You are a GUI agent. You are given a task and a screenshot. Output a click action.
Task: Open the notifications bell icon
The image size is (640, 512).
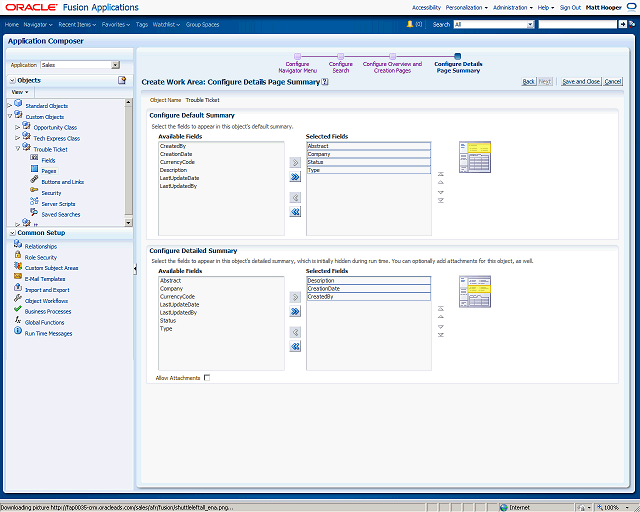click(x=410, y=24)
